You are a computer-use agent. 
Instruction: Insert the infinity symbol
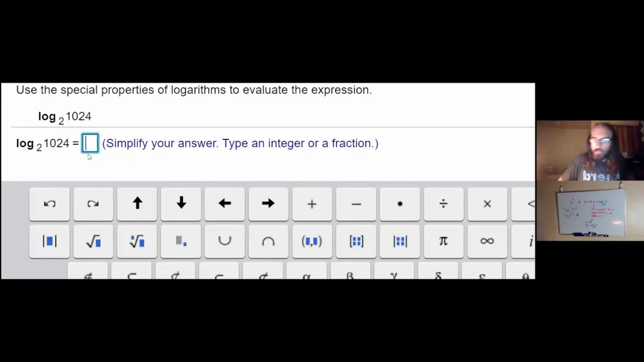[x=487, y=242]
